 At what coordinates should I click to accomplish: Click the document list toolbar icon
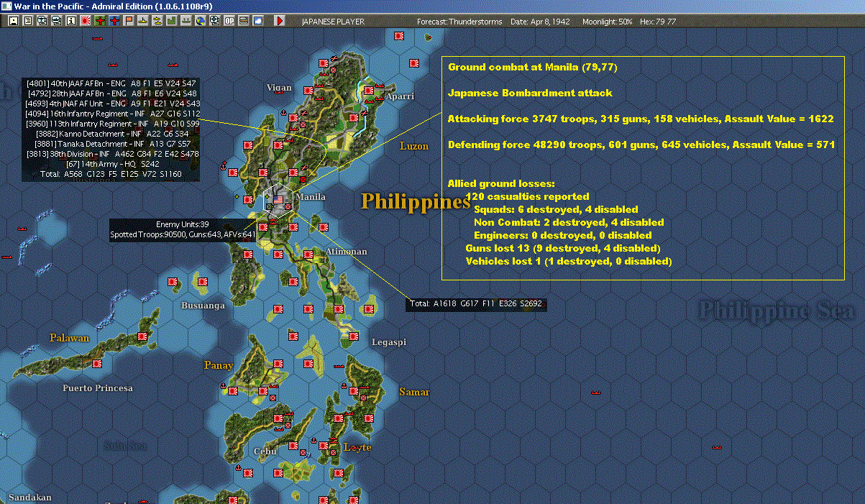click(27, 21)
